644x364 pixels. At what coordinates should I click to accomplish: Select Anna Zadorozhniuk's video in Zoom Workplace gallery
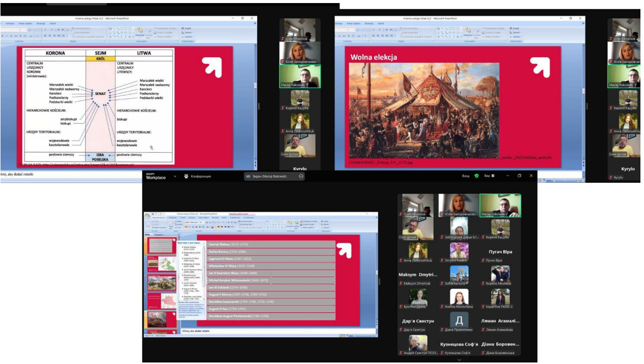point(418,252)
